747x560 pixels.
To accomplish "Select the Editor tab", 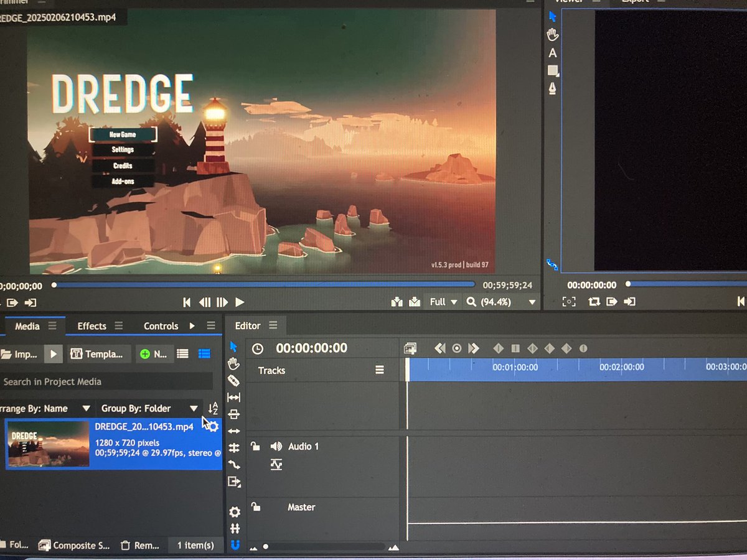I will point(248,325).
